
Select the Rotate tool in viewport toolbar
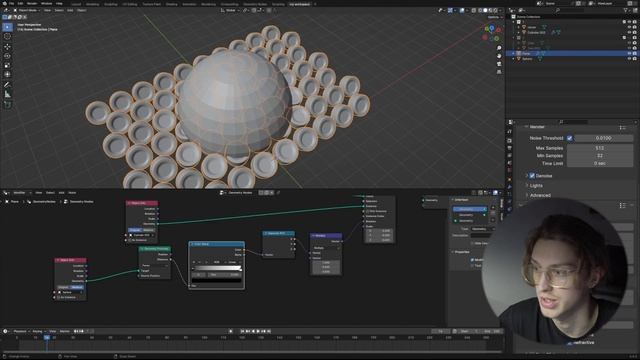coord(7,56)
